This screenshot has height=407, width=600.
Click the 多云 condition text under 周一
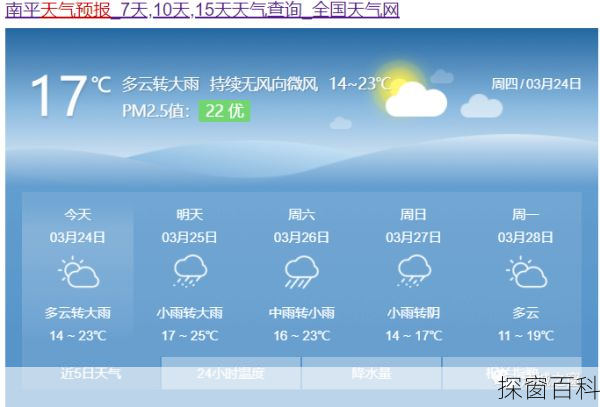pyautogui.click(x=525, y=313)
